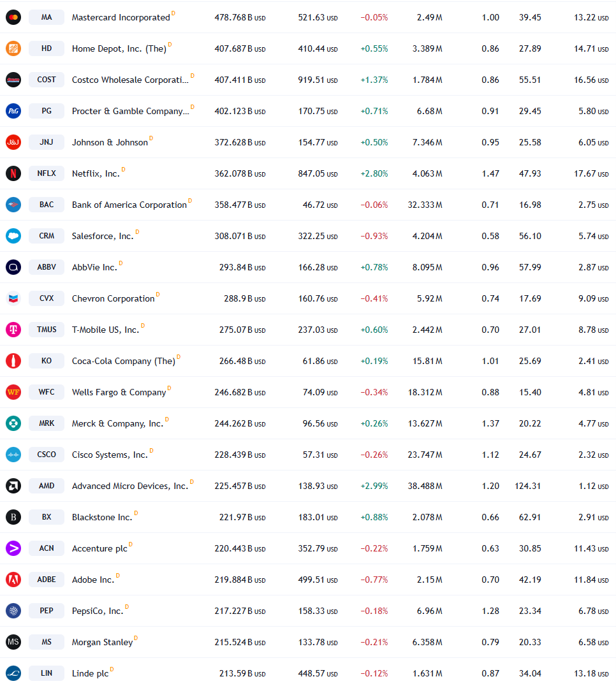Screen dimensions: 616x686
Task: Click the Merck logo icon
Action: tap(13, 423)
